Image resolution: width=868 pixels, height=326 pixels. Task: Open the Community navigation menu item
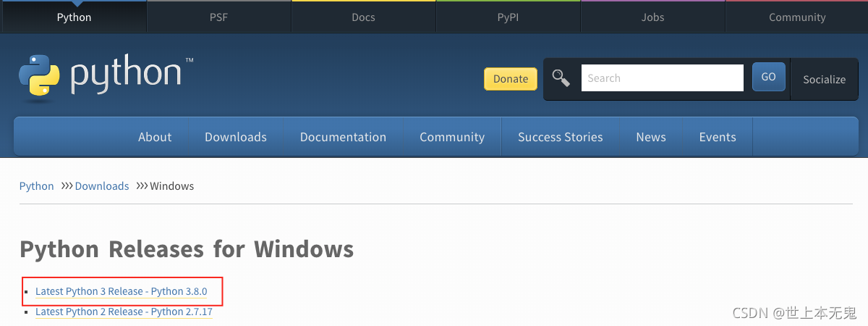pyautogui.click(x=452, y=137)
